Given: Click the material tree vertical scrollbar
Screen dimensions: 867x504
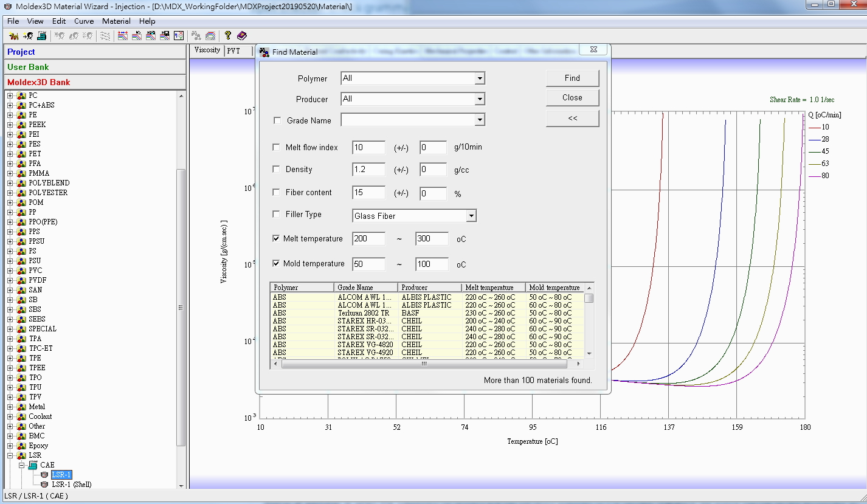Looking at the screenshot, I should (181, 307).
